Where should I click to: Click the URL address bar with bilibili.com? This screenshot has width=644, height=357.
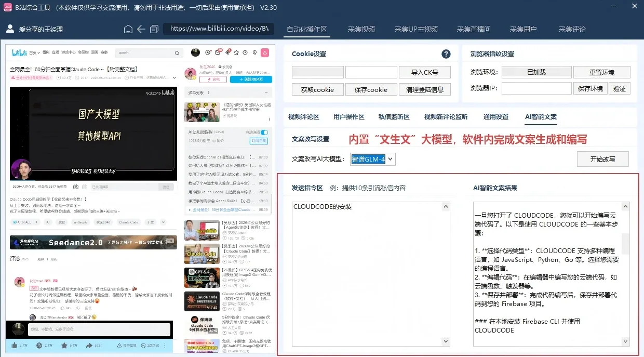click(219, 29)
